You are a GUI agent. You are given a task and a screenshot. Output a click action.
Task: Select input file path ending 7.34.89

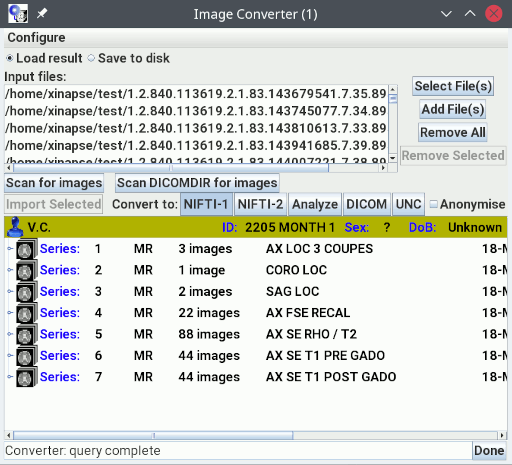(196, 111)
